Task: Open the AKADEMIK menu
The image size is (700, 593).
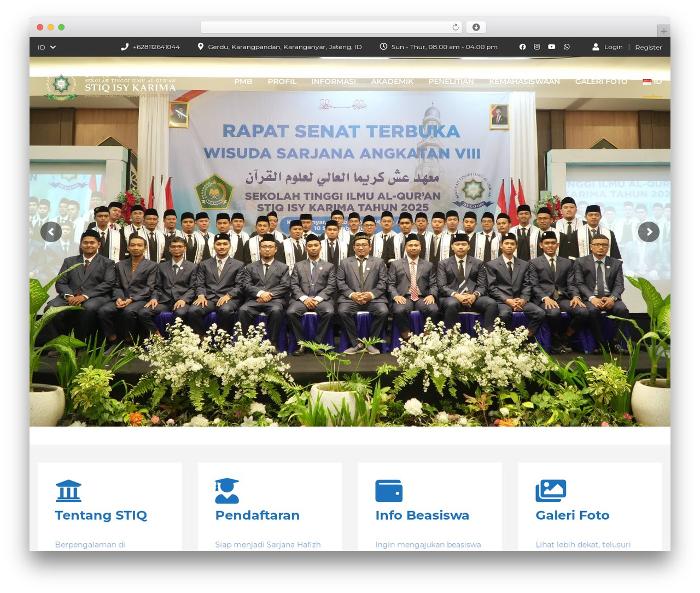Action: click(392, 82)
